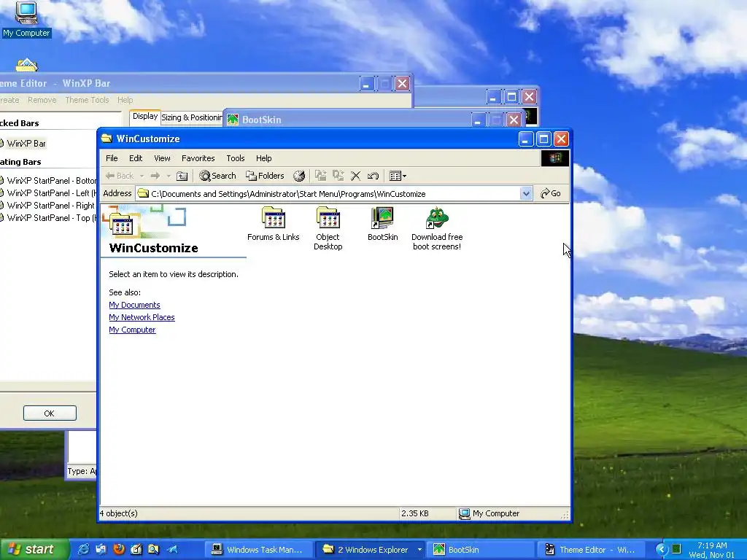Click the Move To toolbar icon
This screenshot has width=747, height=560.
tap(321, 176)
